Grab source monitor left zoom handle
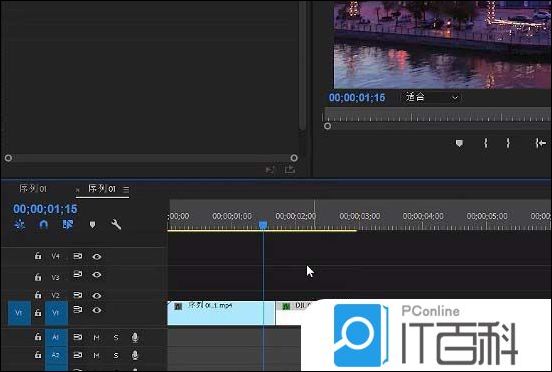Image resolution: width=552 pixels, height=372 pixels. 8,158
